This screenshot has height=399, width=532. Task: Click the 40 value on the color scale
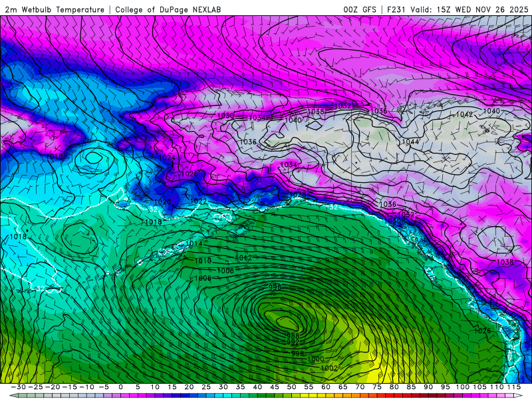(x=257, y=387)
